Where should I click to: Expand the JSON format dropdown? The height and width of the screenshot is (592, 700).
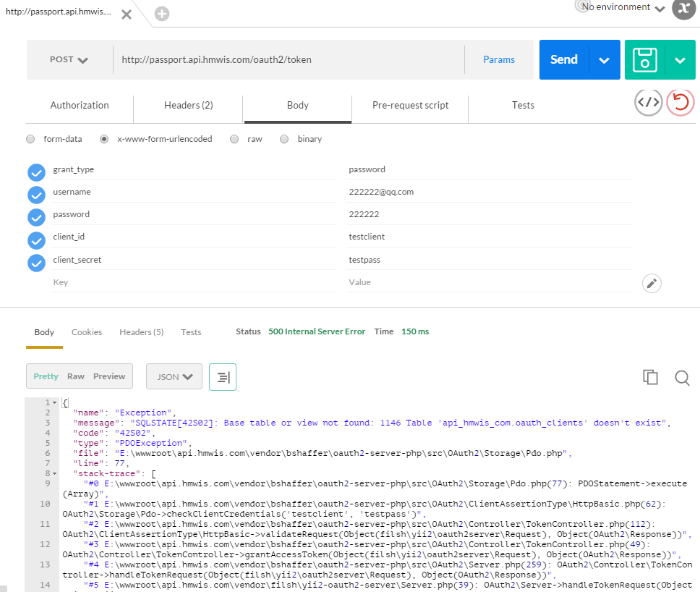click(174, 377)
